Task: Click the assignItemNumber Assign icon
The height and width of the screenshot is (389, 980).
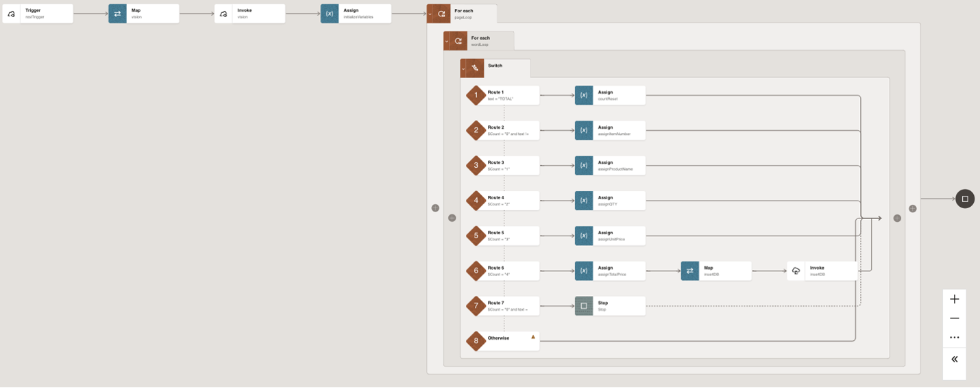Action: (584, 130)
